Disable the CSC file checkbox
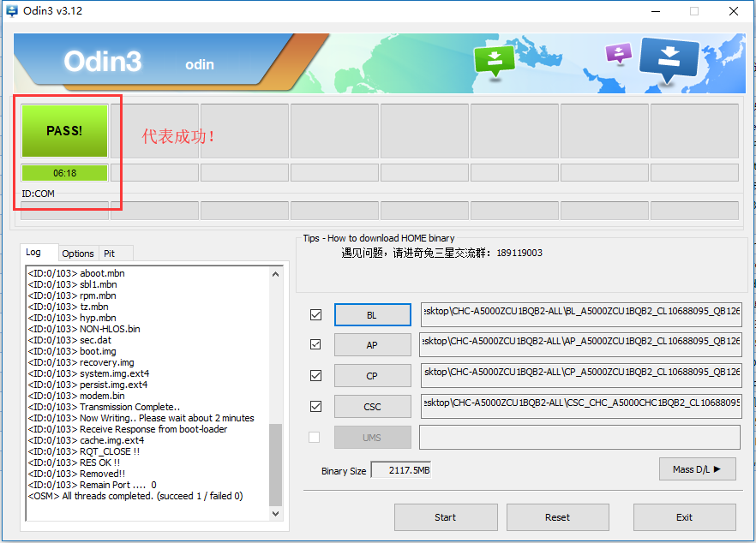 tap(315, 407)
